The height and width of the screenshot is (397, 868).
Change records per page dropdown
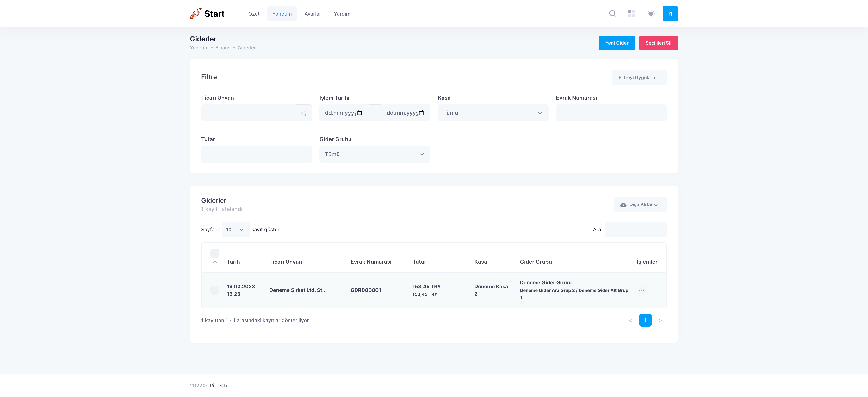point(235,230)
